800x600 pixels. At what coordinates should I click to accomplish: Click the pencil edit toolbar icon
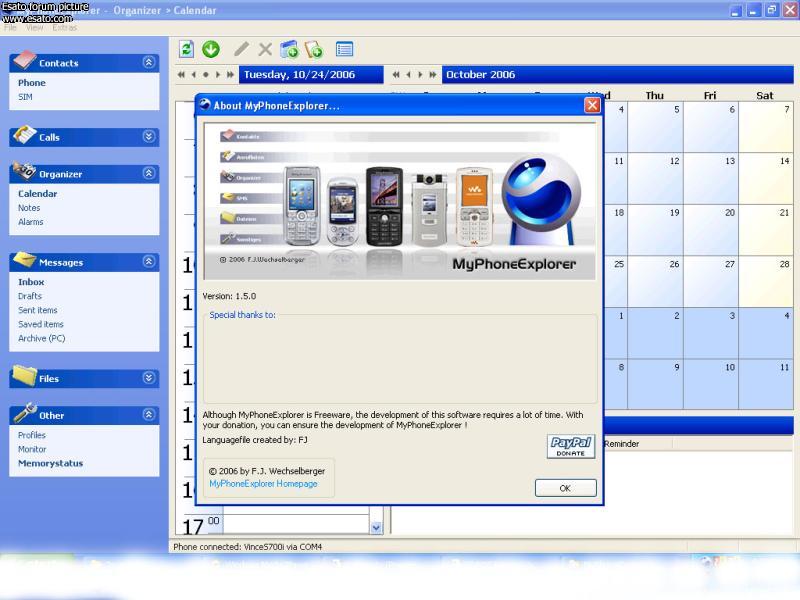tap(241, 49)
